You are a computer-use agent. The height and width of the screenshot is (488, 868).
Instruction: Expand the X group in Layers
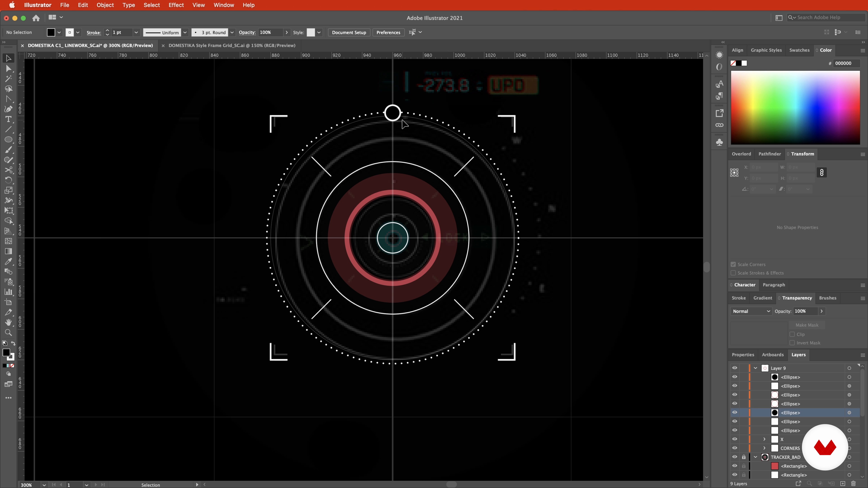pyautogui.click(x=764, y=439)
